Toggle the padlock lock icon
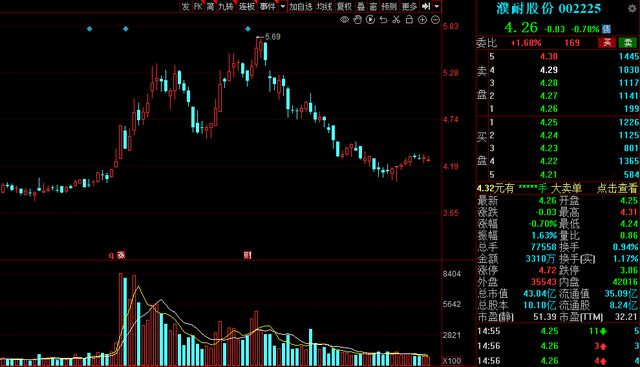 [x=409, y=20]
